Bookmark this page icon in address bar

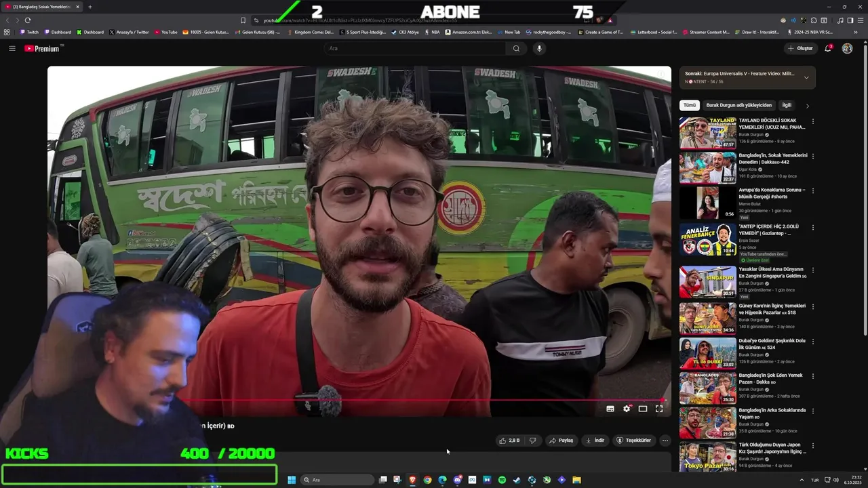pyautogui.click(x=243, y=20)
